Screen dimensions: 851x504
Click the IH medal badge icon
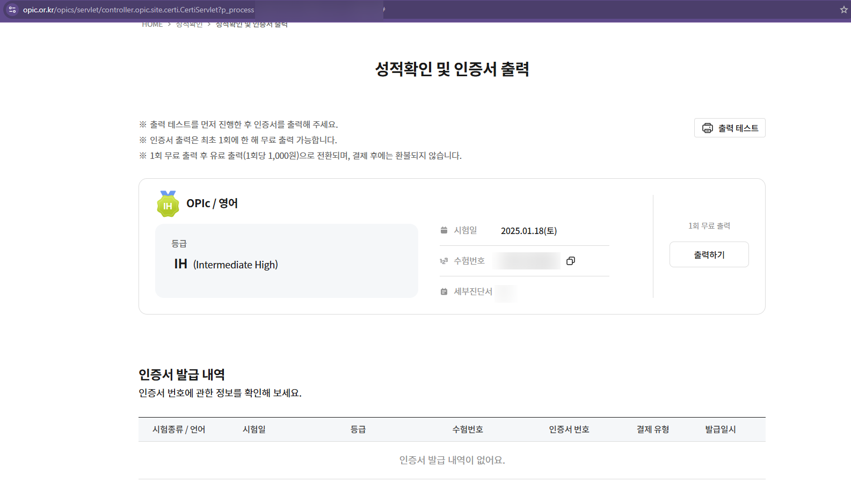tap(168, 204)
